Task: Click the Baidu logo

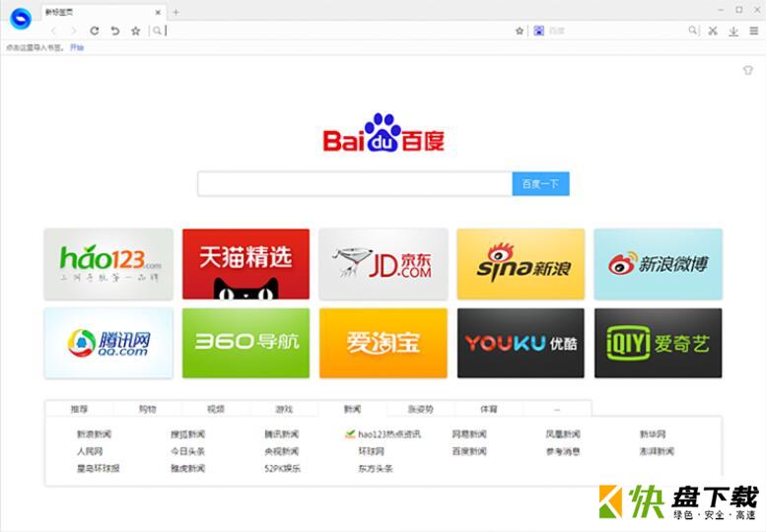Action: coord(383,133)
